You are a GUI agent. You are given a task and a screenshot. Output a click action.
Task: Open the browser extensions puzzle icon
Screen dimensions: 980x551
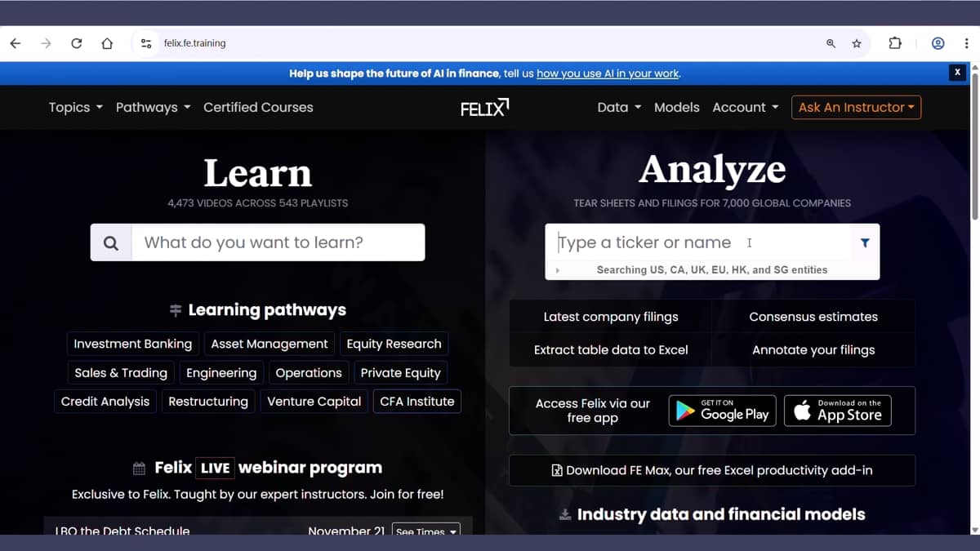[x=895, y=43]
